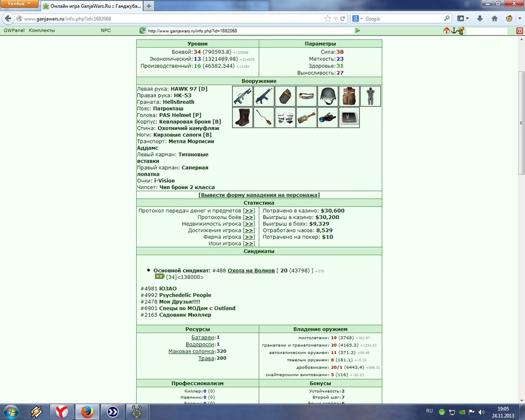Image resolution: width=525 pixels, height=420 pixels.
Task: Click the GWPanel green play arrow
Action: tap(357, 30)
